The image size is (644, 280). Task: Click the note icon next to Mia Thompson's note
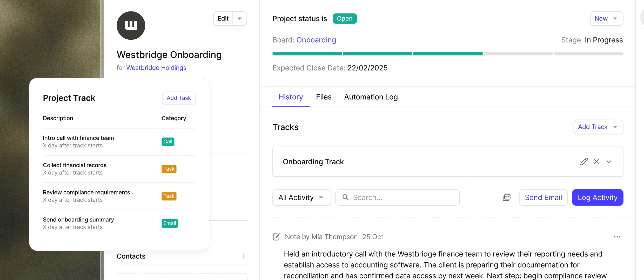point(277,237)
